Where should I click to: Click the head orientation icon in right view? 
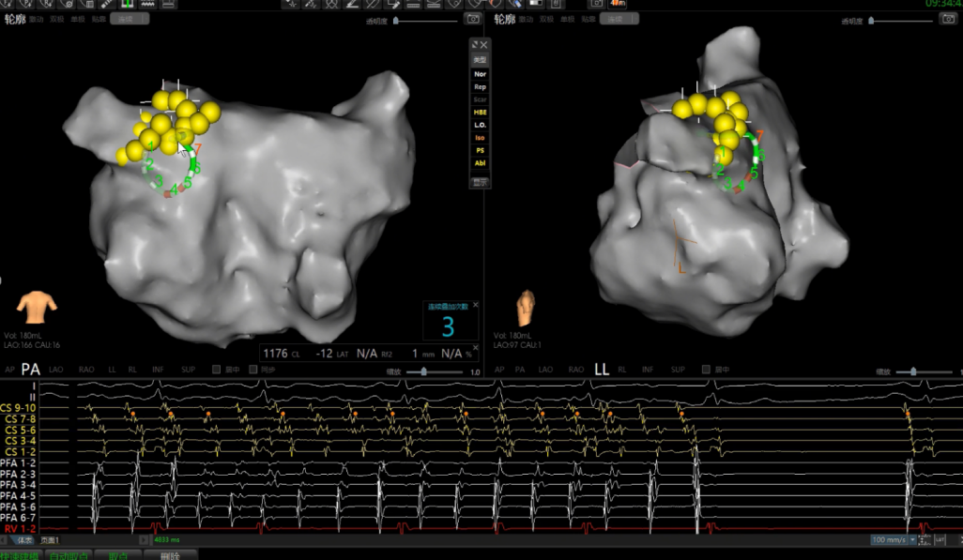click(x=527, y=308)
